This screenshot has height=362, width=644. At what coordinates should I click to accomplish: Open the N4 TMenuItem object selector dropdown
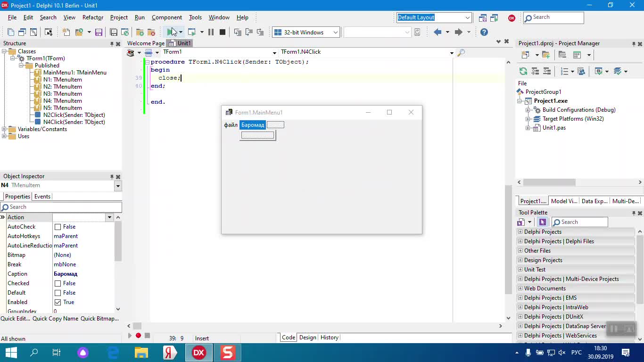118,186
